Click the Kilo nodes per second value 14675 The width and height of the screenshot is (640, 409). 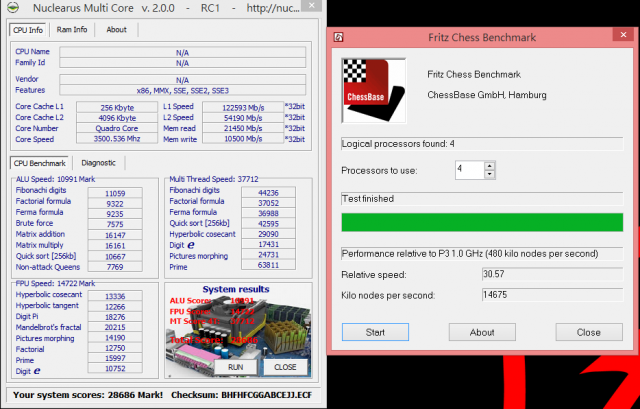click(552, 295)
